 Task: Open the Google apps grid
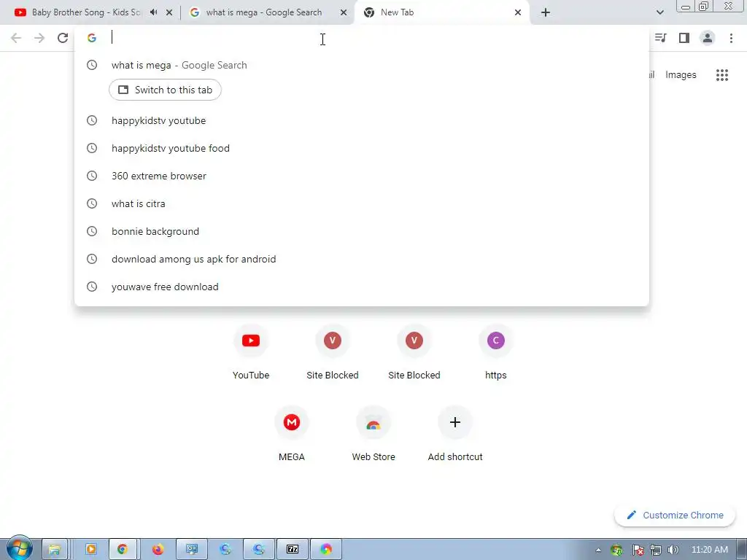[x=722, y=75]
